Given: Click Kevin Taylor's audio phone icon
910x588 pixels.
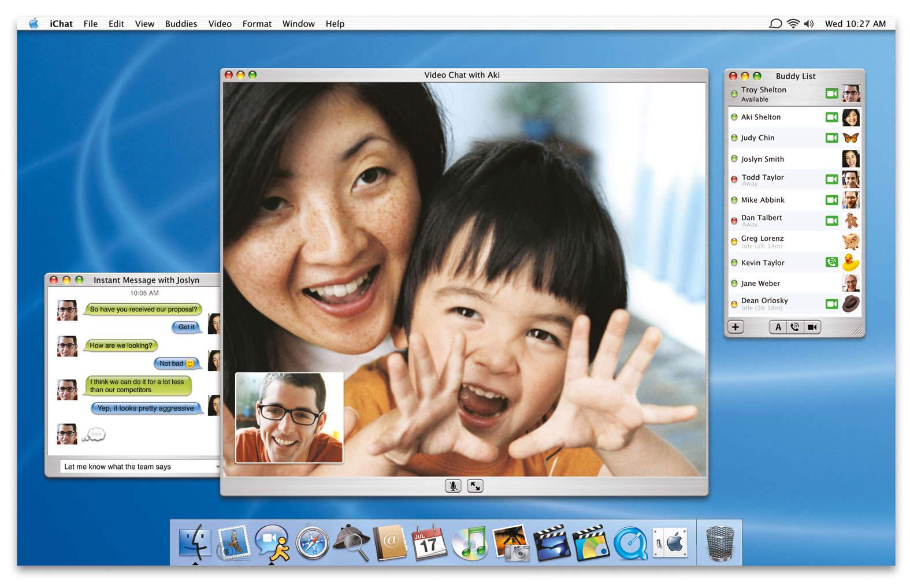Looking at the screenshot, I should coord(831,262).
